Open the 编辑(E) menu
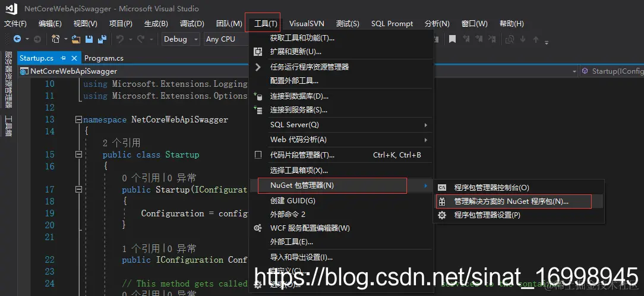Viewport: 644px width, 296px height. (x=50, y=23)
